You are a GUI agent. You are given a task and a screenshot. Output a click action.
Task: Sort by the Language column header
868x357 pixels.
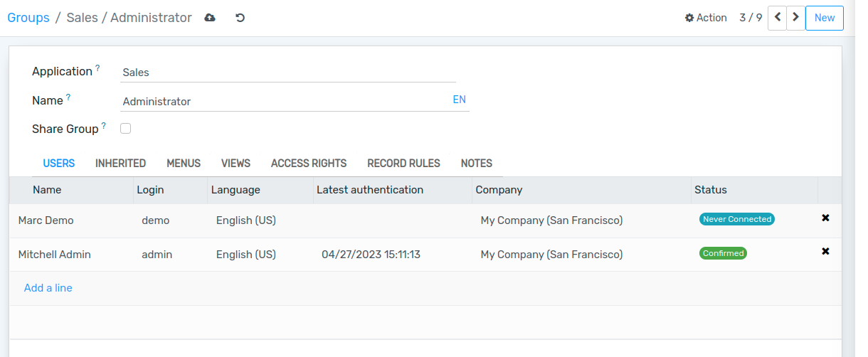coord(260,190)
